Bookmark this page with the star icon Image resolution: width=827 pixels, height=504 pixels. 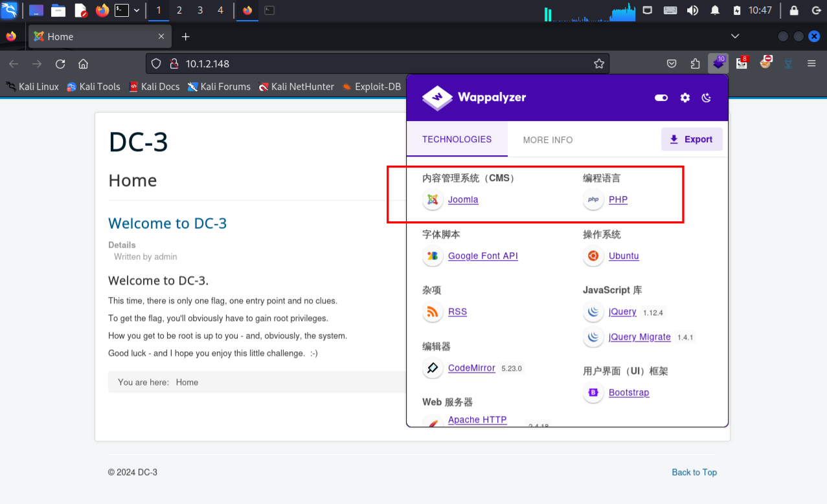click(599, 63)
